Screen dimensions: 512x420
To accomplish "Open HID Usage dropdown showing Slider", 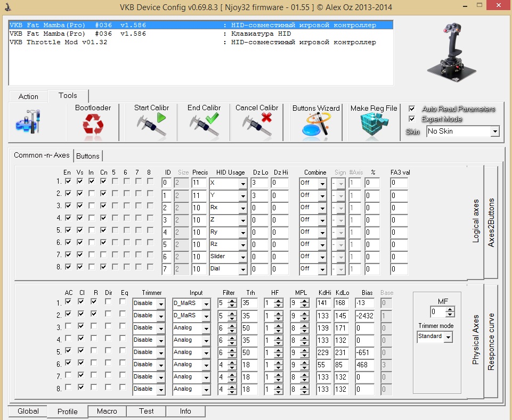I will (x=228, y=257).
